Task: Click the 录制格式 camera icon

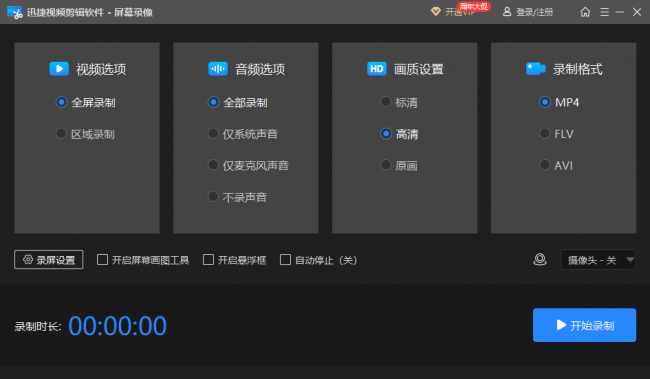Action: [x=536, y=68]
